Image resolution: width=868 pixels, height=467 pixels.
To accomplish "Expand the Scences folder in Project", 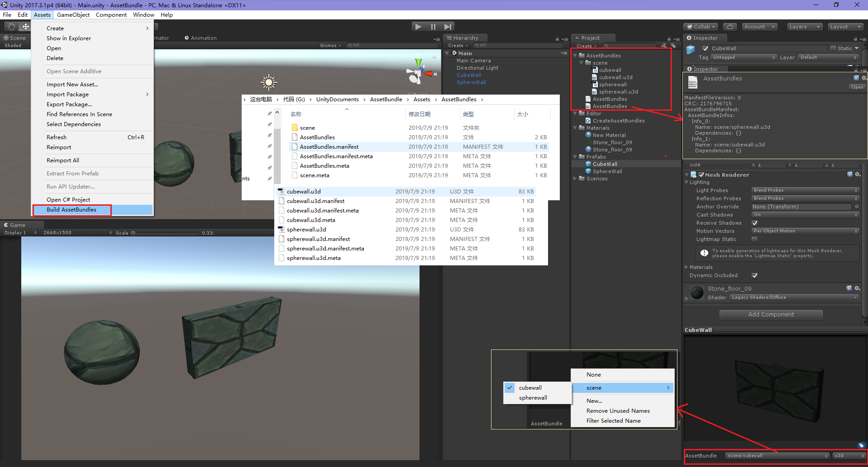I will click(576, 179).
